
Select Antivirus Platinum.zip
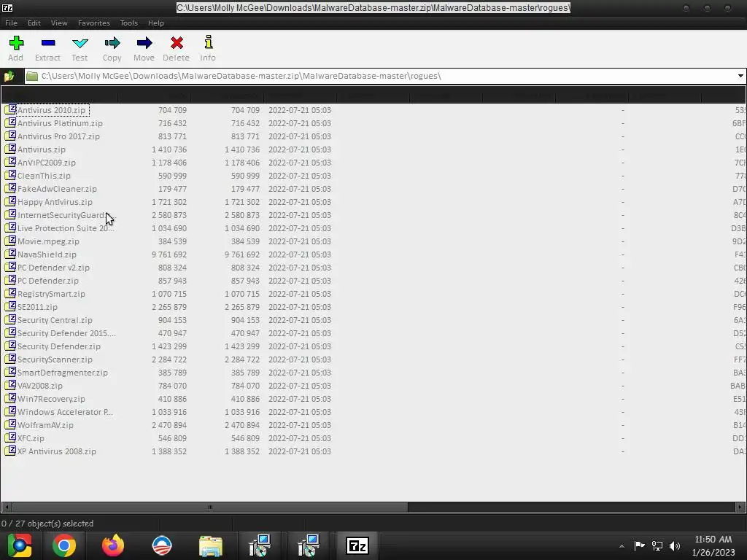[x=60, y=122]
